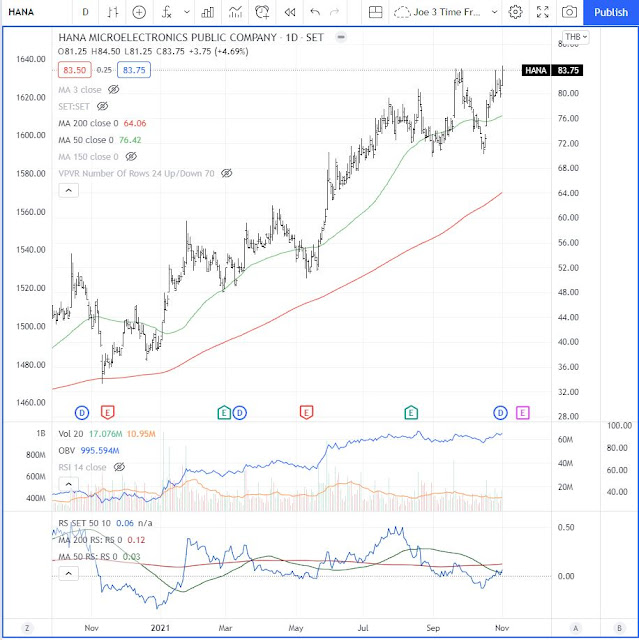The image size is (639, 640).
Task: Select the Vol 20 indicator label
Action: point(71,434)
